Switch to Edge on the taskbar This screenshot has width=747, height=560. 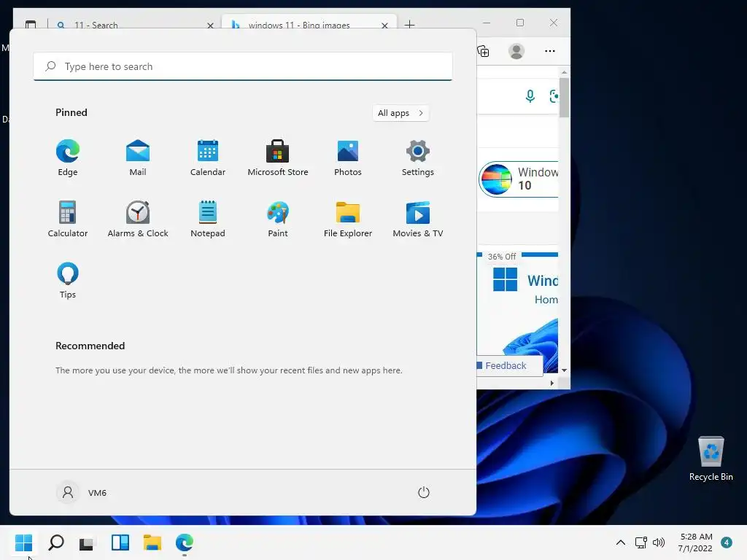[x=185, y=542]
